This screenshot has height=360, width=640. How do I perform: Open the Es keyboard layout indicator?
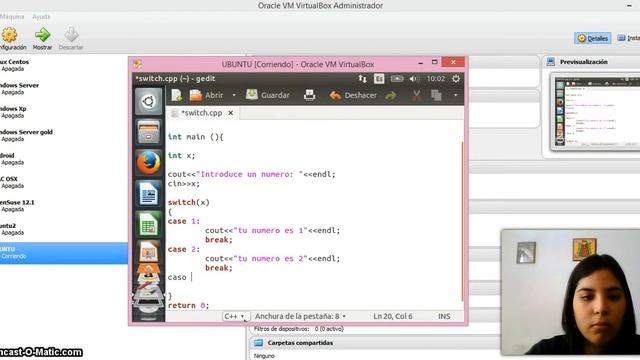click(379, 78)
